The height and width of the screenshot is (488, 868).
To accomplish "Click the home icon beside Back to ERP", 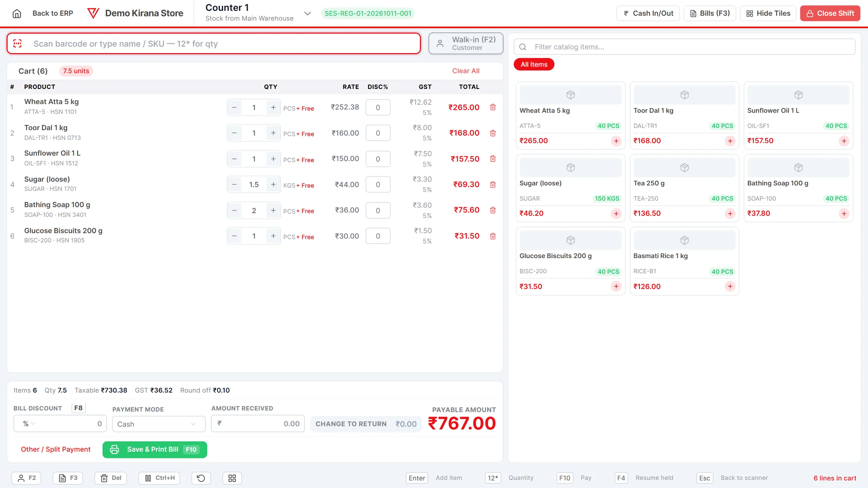I will pos(17,13).
